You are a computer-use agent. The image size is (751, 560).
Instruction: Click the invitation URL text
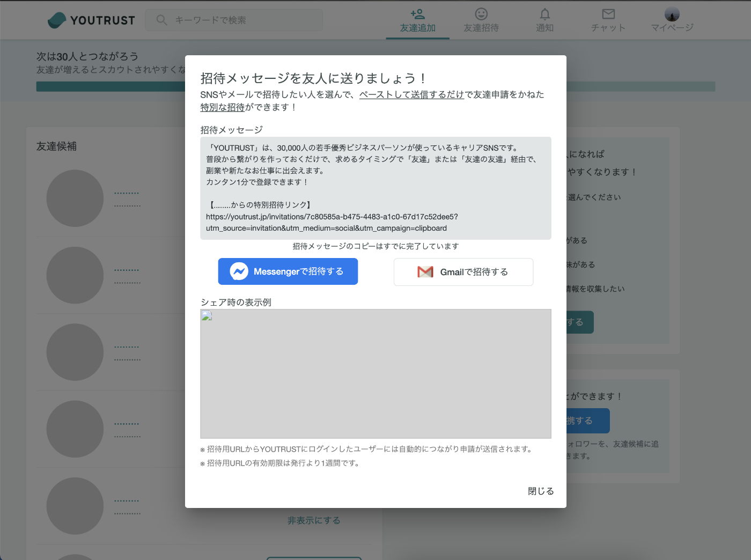[332, 222]
